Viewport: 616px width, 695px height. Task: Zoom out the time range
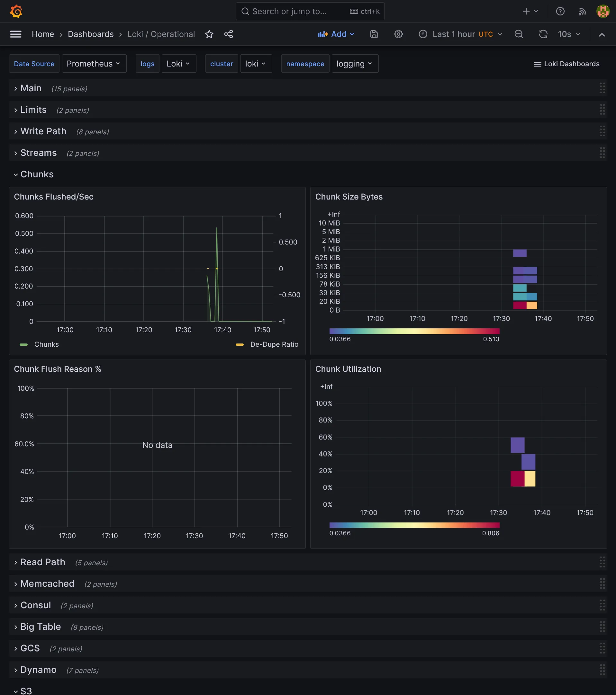pos(518,34)
